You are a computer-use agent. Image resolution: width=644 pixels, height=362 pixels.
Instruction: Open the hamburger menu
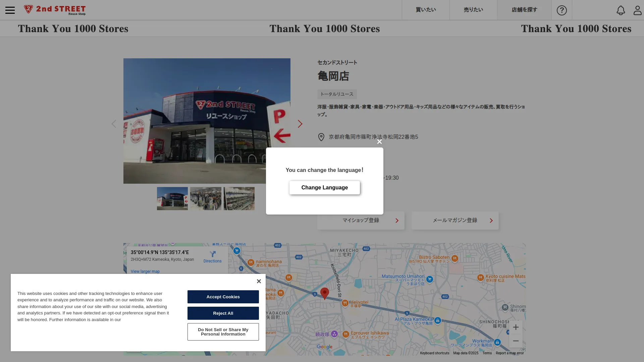coord(10,10)
